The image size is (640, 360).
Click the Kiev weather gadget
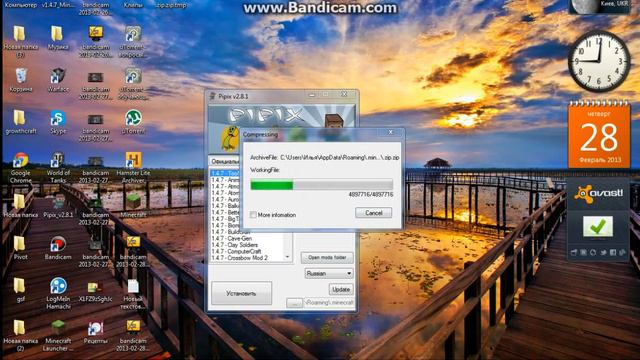(x=599, y=6)
